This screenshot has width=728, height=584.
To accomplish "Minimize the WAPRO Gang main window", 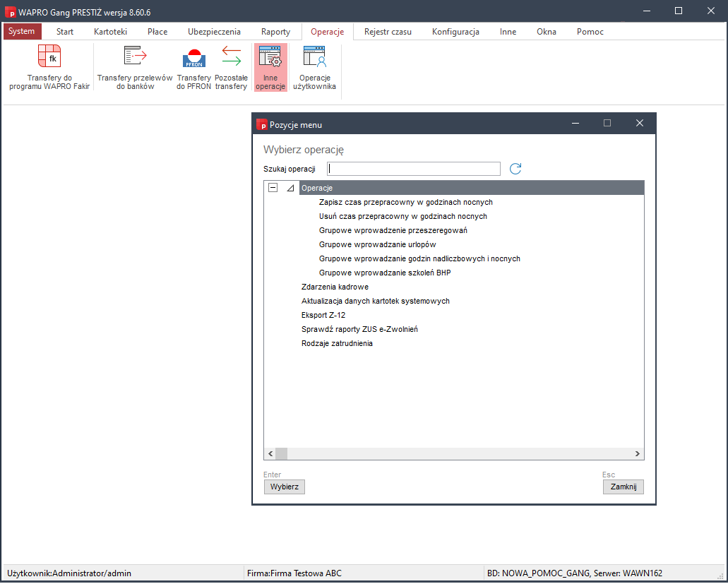I will pos(647,11).
